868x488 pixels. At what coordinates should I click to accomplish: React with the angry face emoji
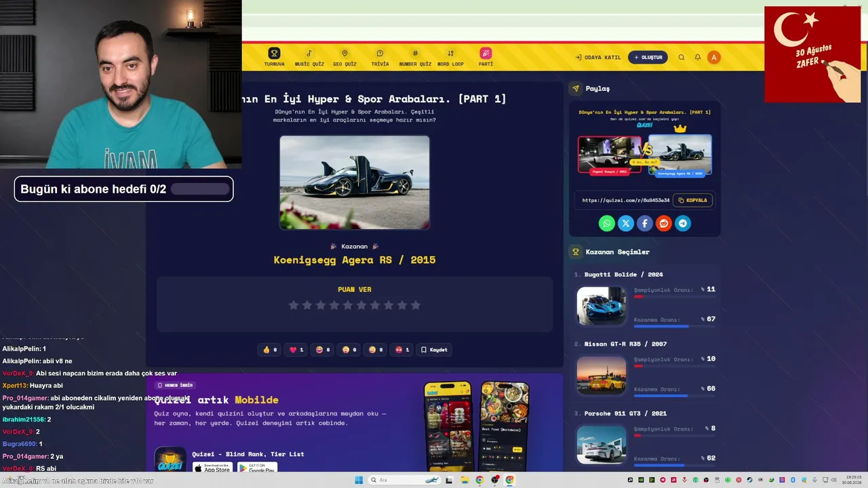(402, 350)
